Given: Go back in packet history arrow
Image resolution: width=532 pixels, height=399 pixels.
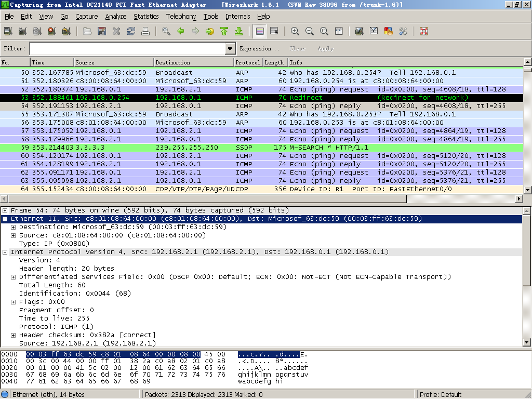Looking at the screenshot, I should (x=180, y=31).
